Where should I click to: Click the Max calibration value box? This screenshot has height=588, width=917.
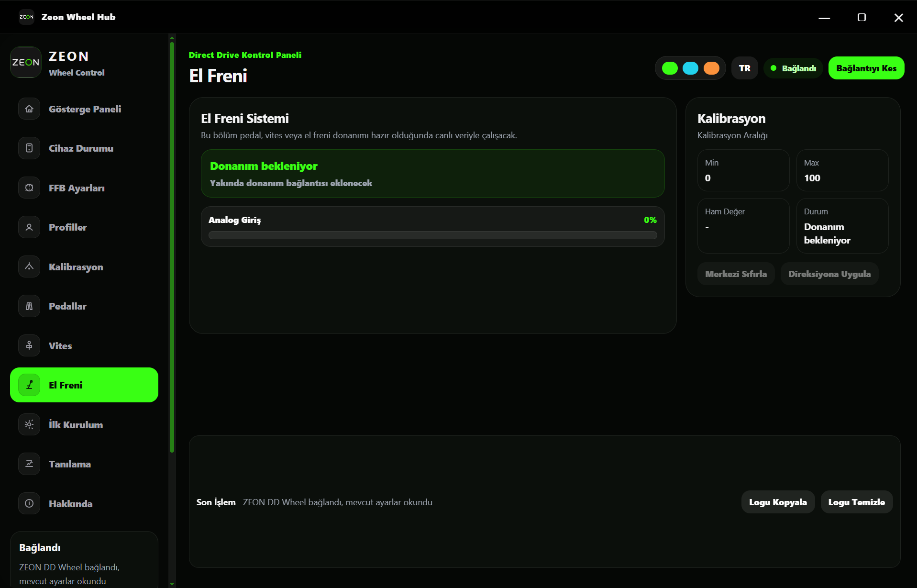point(842,170)
